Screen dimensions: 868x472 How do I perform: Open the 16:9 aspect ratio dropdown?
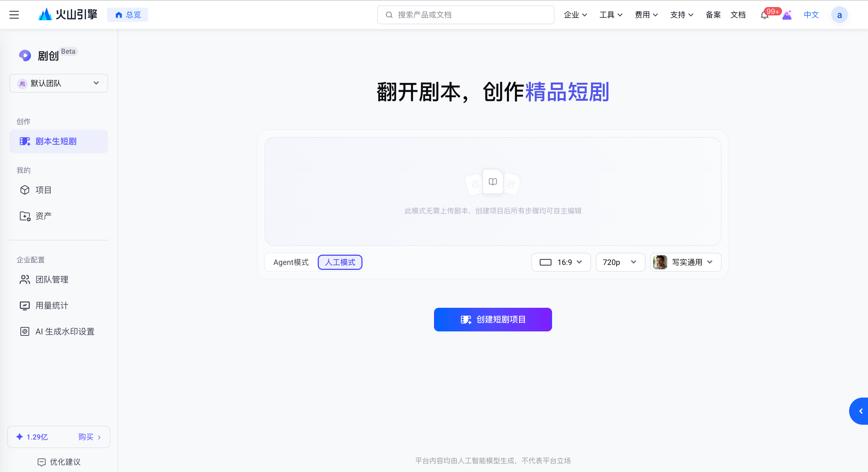(x=561, y=262)
